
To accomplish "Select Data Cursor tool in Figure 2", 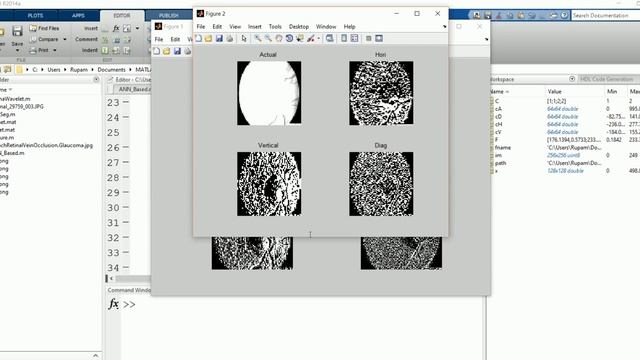I will pyautogui.click(x=300, y=38).
